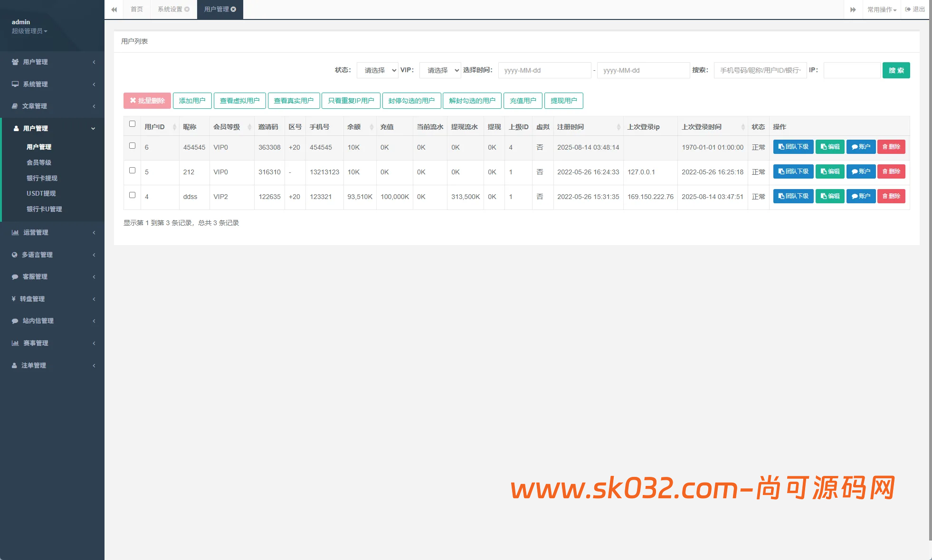Screen dimensions: 932x560
Task: Switch to the 首页 tab
Action: point(137,9)
